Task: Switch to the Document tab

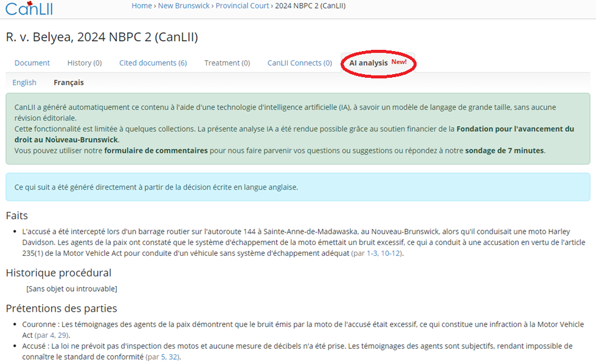Action: click(x=32, y=63)
